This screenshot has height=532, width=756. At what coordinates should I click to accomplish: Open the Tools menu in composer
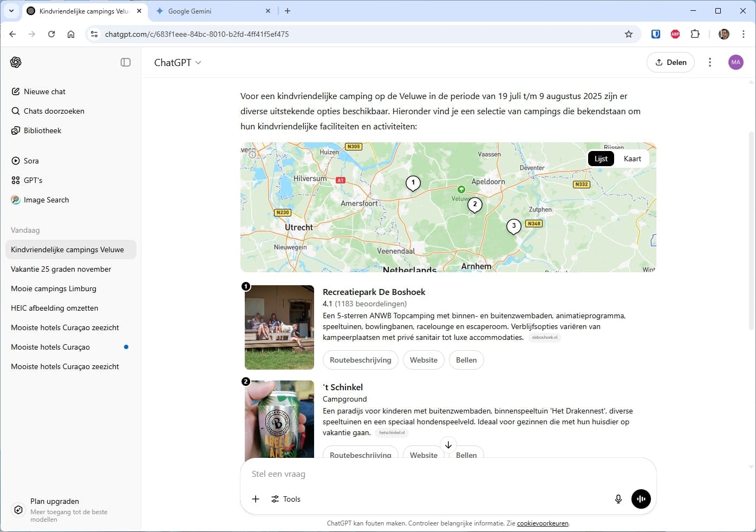click(286, 499)
